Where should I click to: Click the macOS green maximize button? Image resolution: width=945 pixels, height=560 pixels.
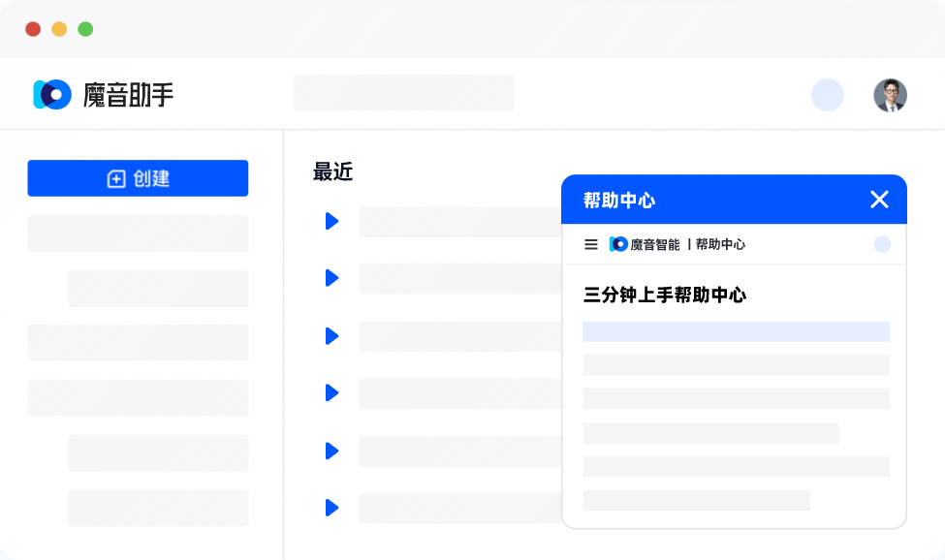[x=85, y=29]
